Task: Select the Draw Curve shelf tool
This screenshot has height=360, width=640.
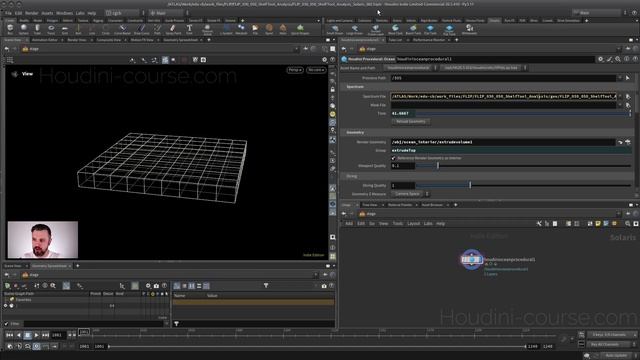Action: 142,29
